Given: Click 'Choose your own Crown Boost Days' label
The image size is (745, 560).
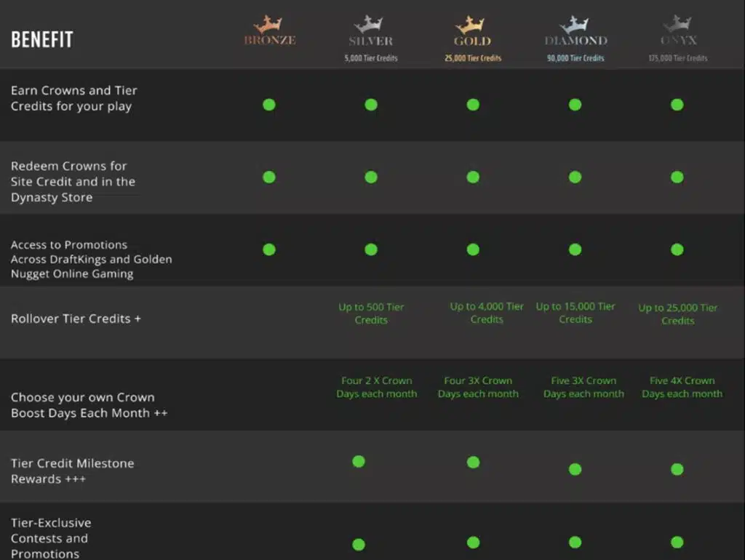Looking at the screenshot, I should coord(89,405).
